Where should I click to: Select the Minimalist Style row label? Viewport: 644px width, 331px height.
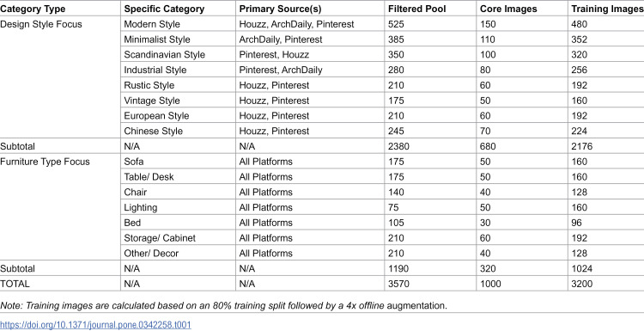coord(157,40)
